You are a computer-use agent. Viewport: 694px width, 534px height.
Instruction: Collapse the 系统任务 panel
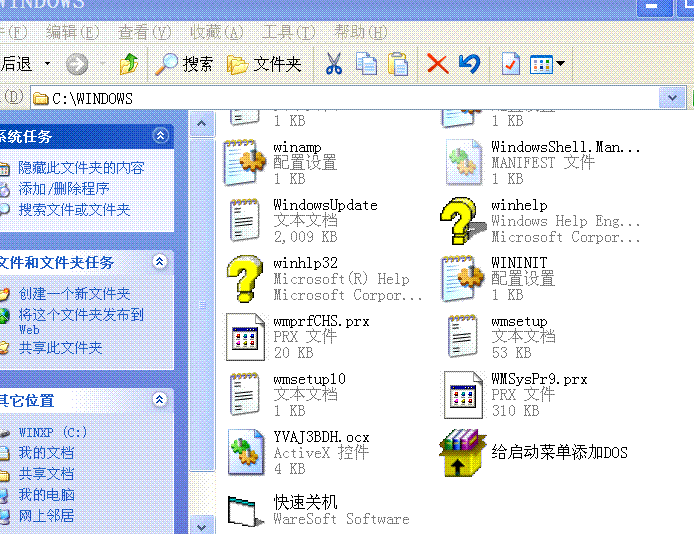coord(160,135)
